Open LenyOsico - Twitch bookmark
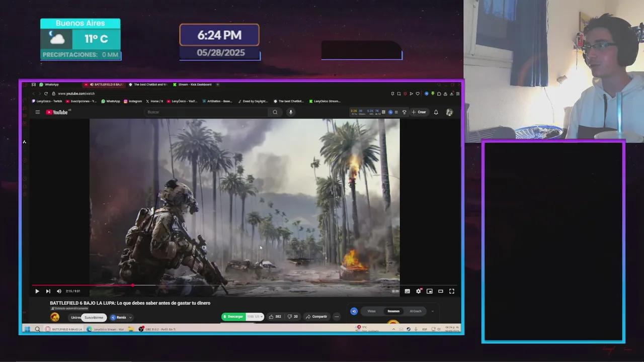The height and width of the screenshot is (362, 644). click(x=47, y=101)
